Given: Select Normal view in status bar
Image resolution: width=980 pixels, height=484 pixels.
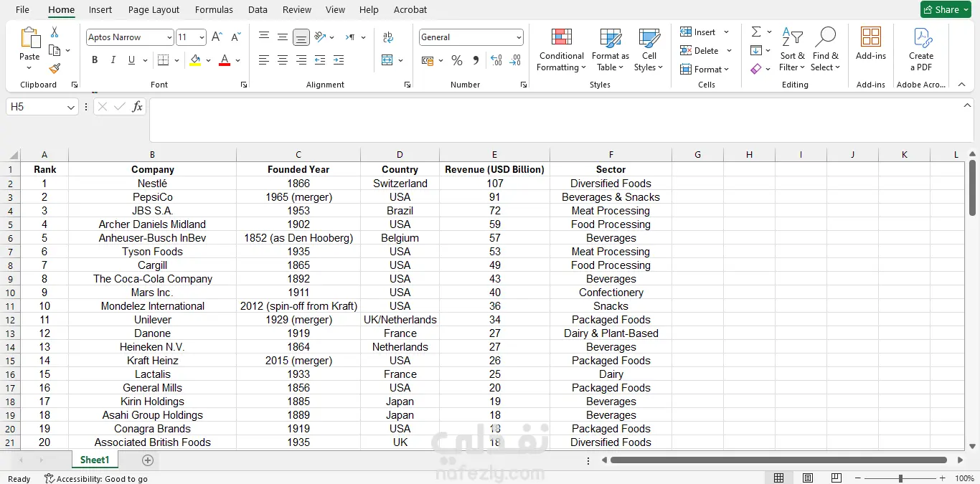Looking at the screenshot, I should point(779,478).
